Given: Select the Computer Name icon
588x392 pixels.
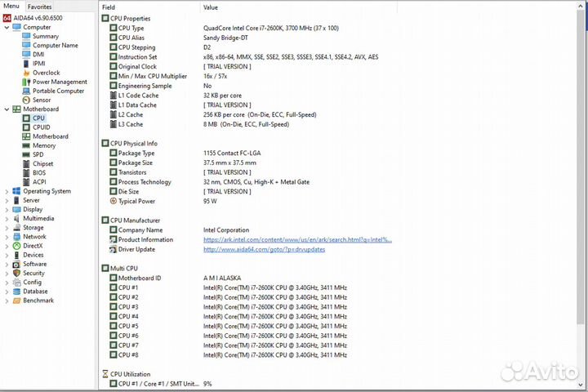Looking at the screenshot, I should click(26, 46).
